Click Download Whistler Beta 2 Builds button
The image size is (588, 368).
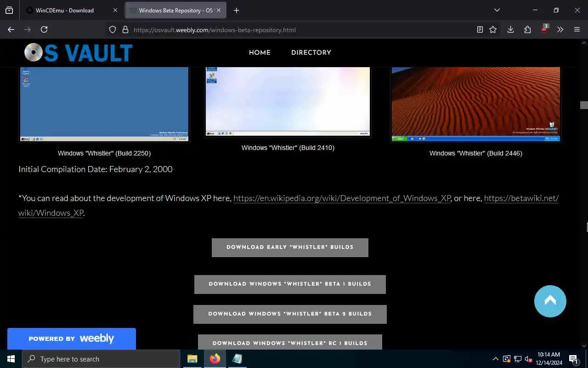(x=290, y=314)
